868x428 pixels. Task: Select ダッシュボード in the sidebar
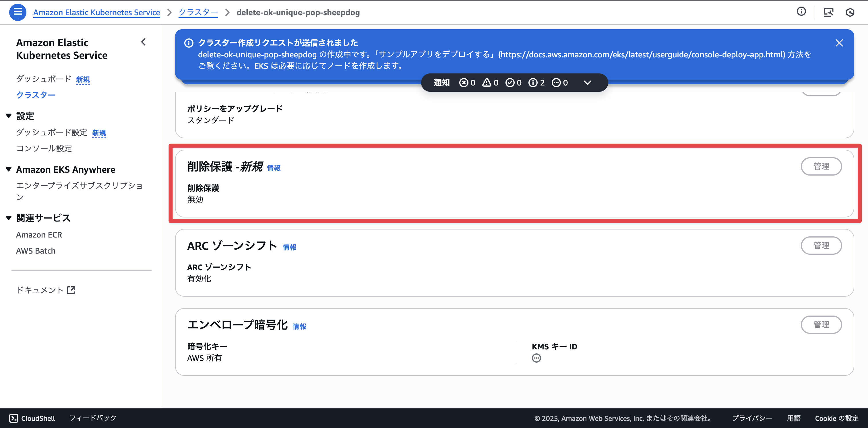44,79
